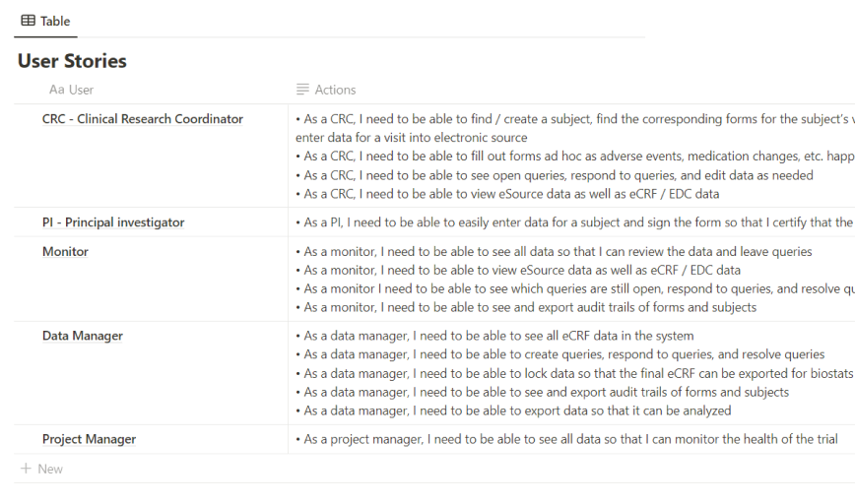Screen dimensions: 855x504
Task: Select the Actions cell of the CRC row
Action: point(571,156)
